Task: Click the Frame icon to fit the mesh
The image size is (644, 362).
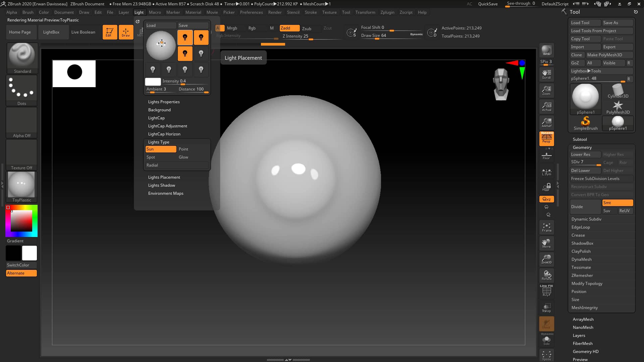Action: click(546, 227)
